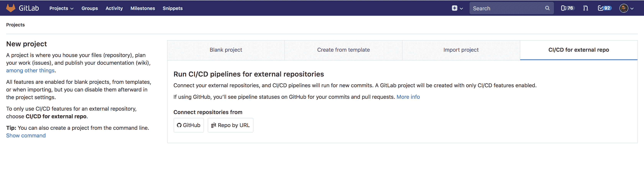Viewport: 644px width, 173px height.
Task: Choose git Repo by URL
Action: point(230,125)
